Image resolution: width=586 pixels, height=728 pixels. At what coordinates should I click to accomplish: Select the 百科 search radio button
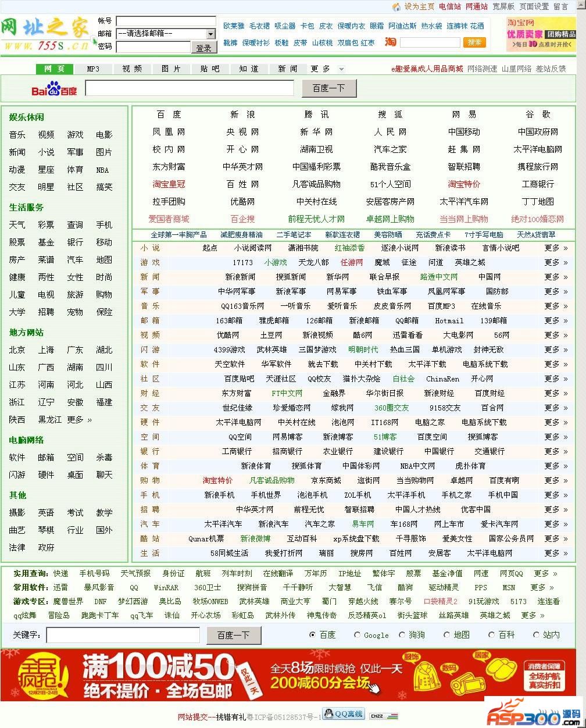point(491,635)
